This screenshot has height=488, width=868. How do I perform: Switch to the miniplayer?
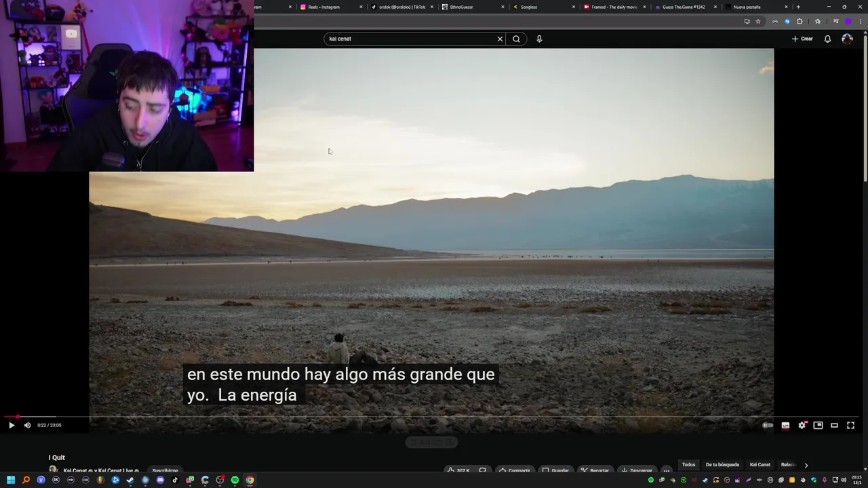pyautogui.click(x=818, y=425)
